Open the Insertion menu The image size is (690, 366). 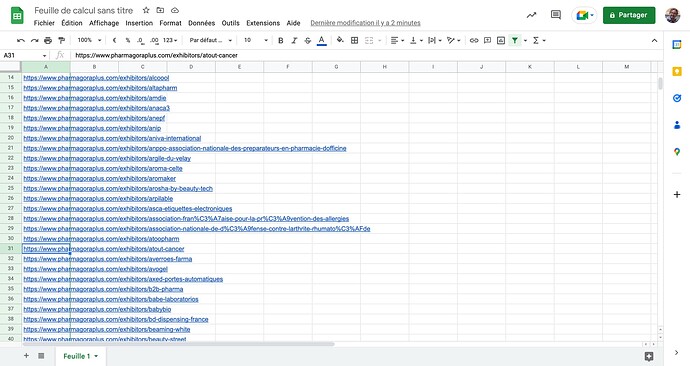point(139,23)
